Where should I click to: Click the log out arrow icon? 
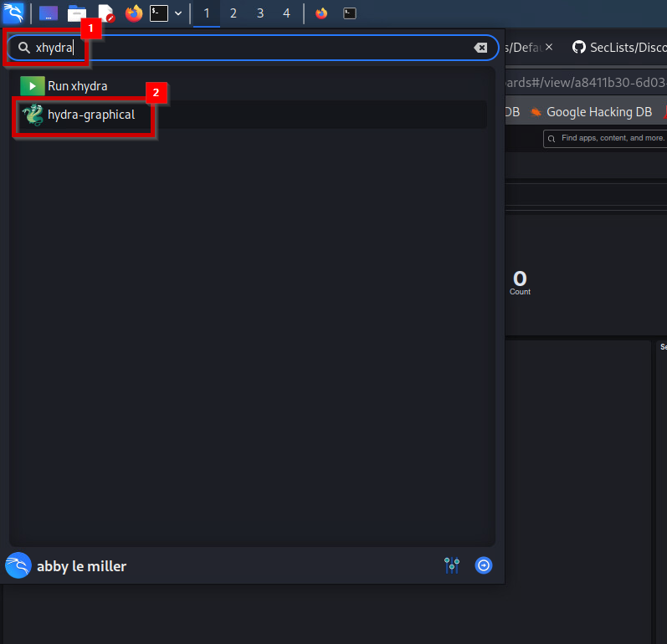coord(484,566)
